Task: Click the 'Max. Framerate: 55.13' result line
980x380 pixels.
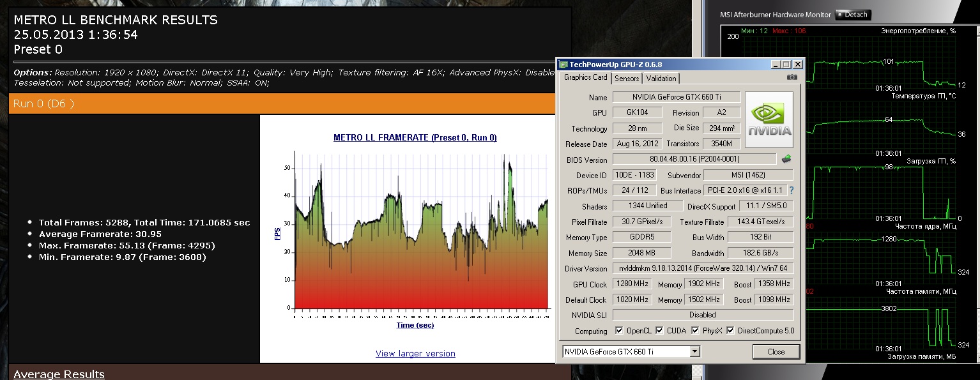Action: tap(126, 246)
